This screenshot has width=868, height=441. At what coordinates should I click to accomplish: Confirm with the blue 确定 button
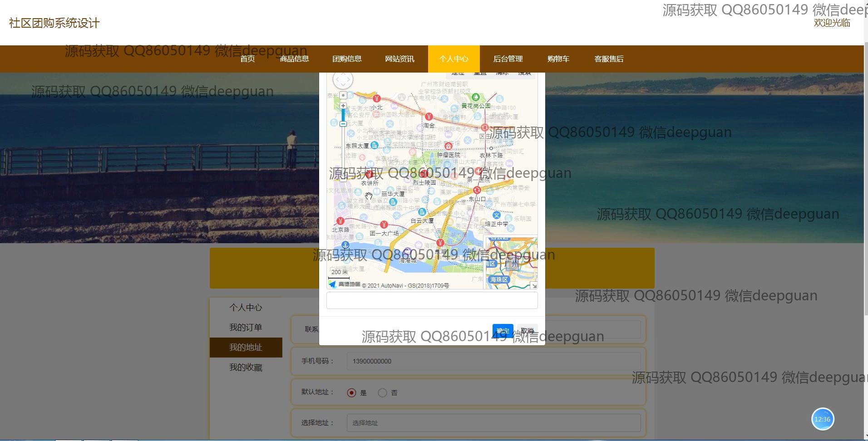(x=503, y=331)
